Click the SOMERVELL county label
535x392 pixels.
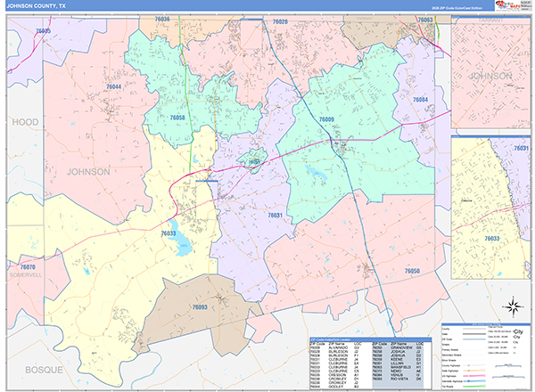26,275
